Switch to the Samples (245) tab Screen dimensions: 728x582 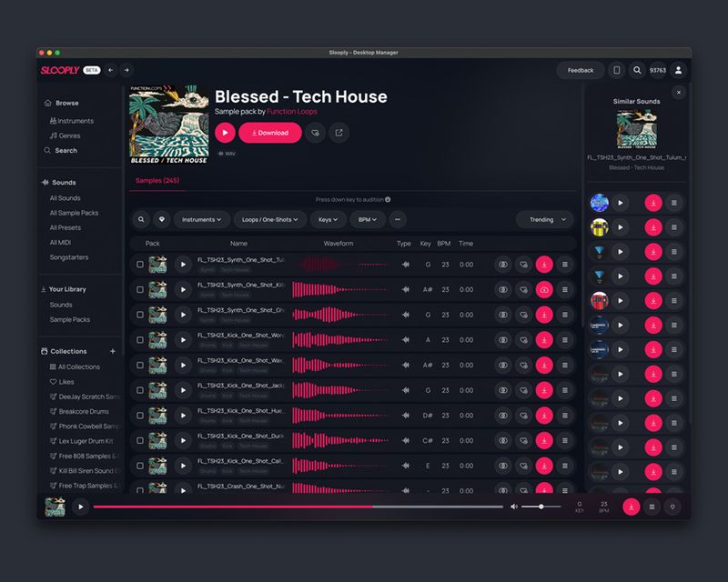click(157, 182)
